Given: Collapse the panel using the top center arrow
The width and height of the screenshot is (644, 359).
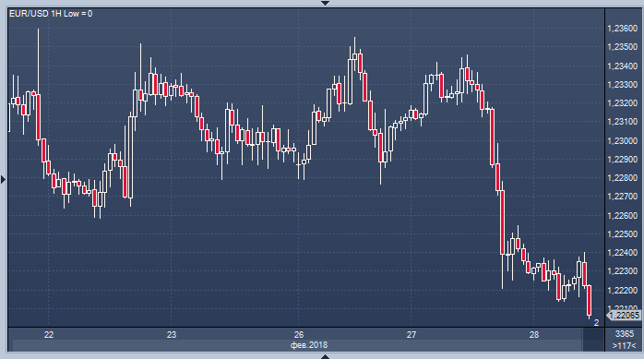Looking at the screenshot, I should [325, 3].
